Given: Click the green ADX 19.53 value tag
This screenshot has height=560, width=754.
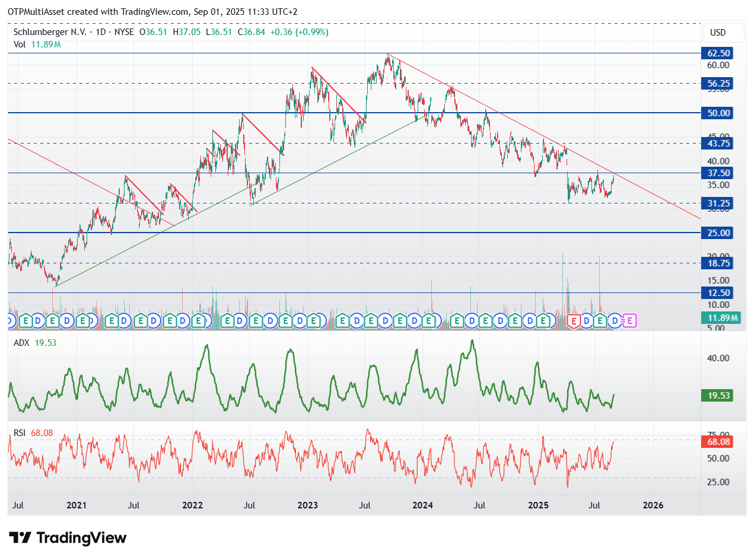Looking at the screenshot, I should pos(718,396).
